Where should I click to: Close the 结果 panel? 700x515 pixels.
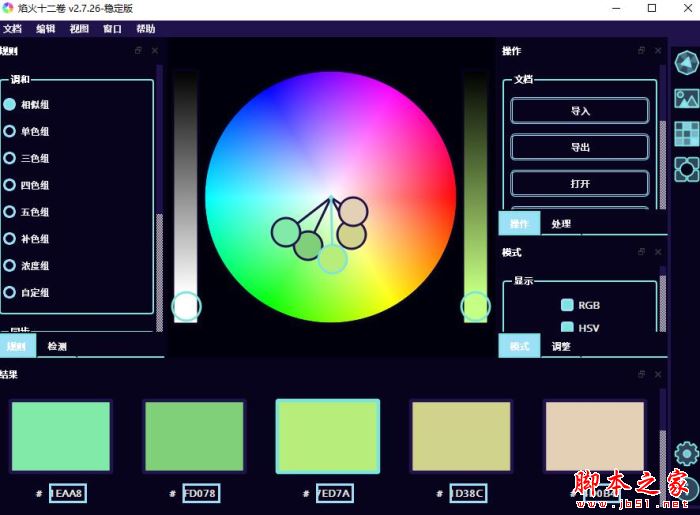658,374
